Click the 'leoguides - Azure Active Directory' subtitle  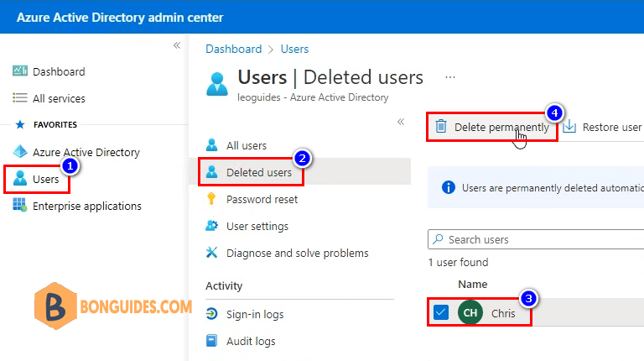[313, 97]
